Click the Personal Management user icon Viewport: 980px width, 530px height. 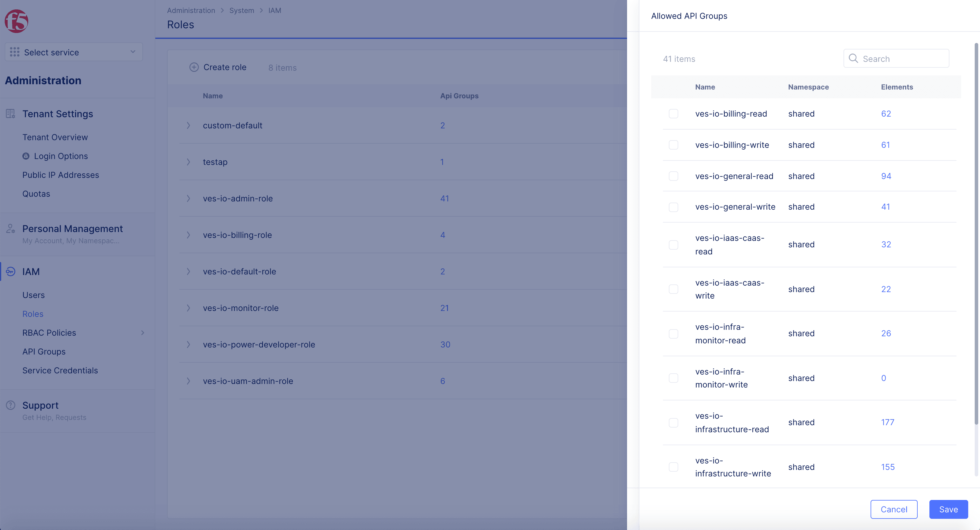(11, 228)
